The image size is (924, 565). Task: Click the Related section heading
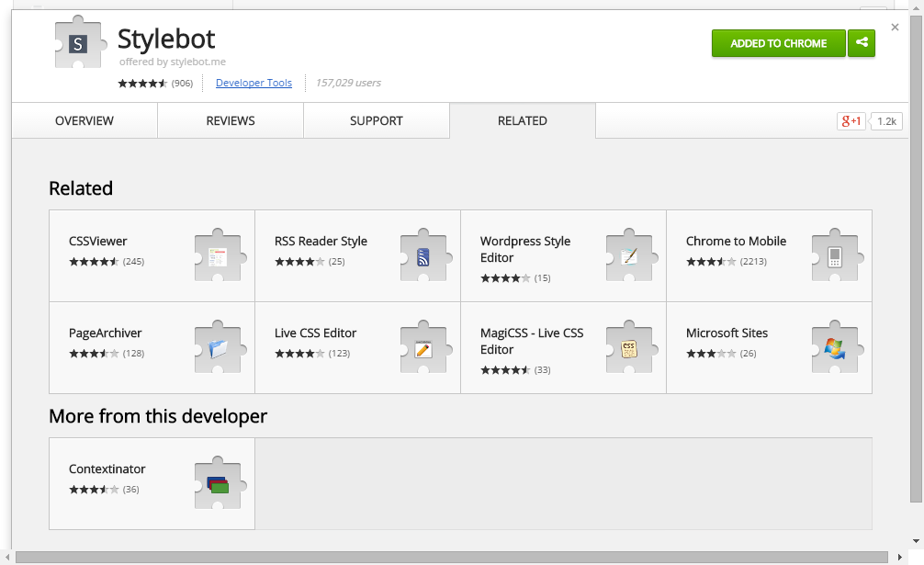[x=81, y=188]
